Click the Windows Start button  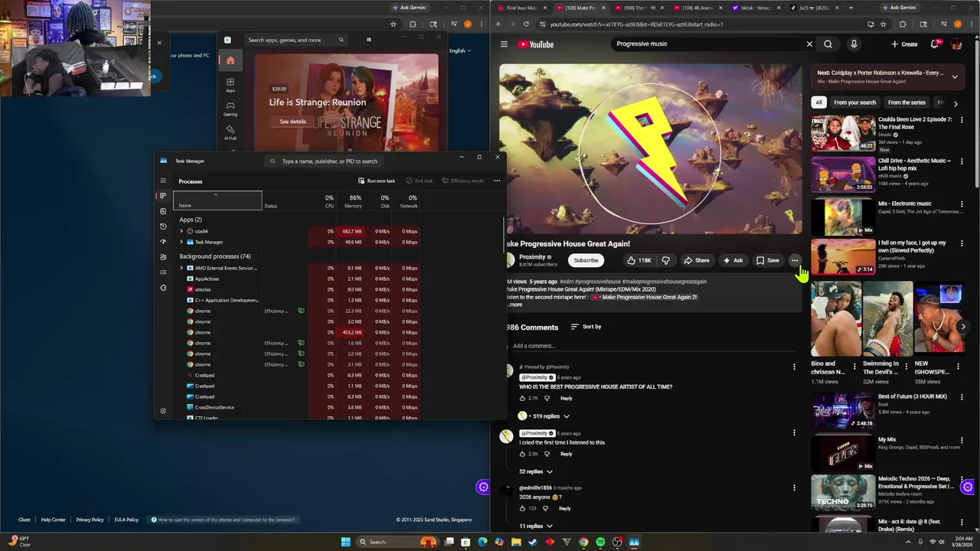[345, 542]
